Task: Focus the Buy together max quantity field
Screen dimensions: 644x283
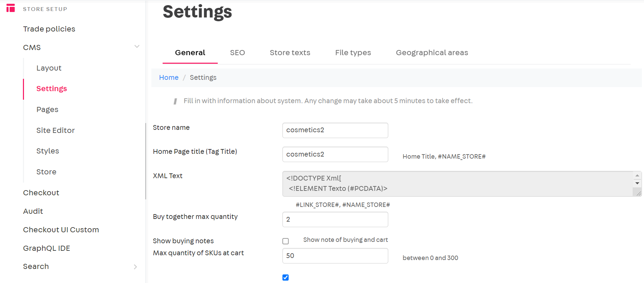Action: [335, 220]
